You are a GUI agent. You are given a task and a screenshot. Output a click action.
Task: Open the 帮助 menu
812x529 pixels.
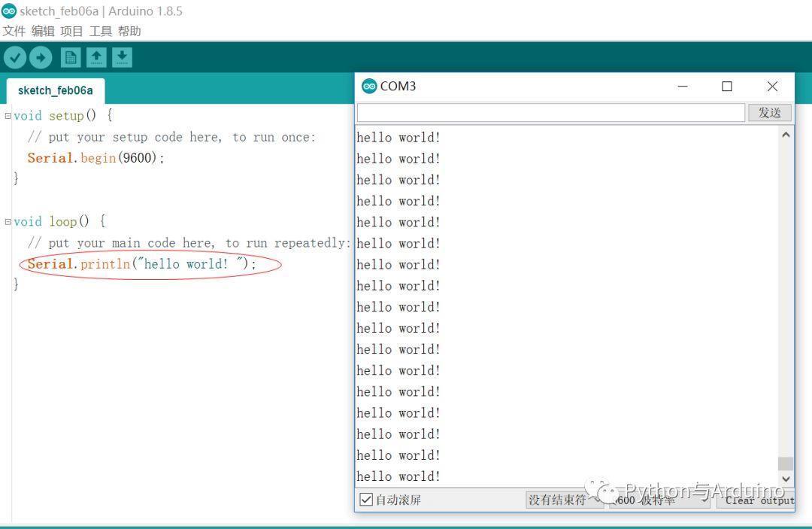tap(129, 31)
